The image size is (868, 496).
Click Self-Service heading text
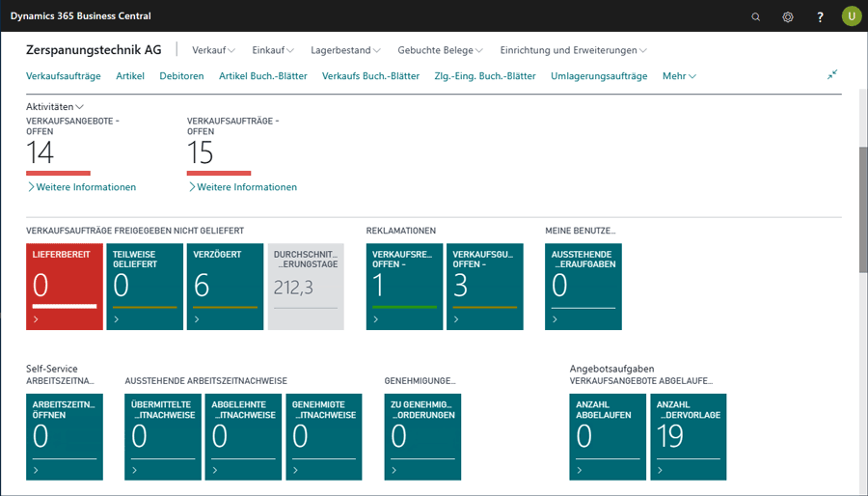tap(51, 369)
